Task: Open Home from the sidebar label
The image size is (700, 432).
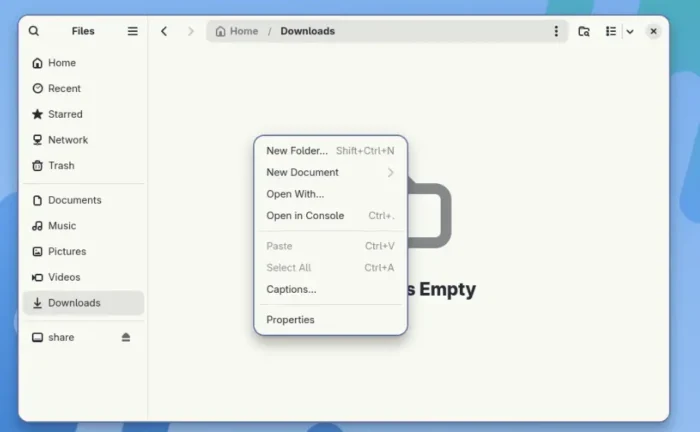Action: click(x=62, y=63)
